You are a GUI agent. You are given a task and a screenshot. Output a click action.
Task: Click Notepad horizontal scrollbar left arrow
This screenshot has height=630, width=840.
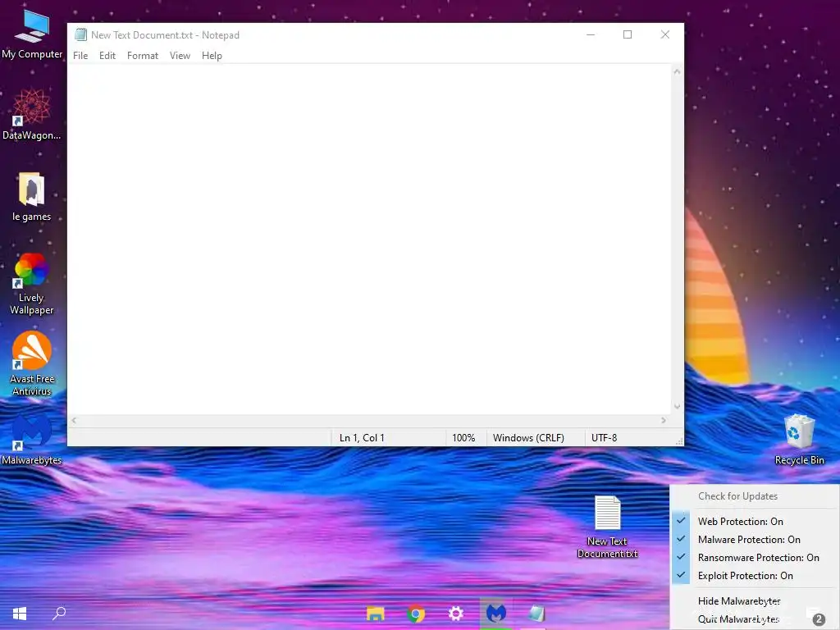point(74,421)
